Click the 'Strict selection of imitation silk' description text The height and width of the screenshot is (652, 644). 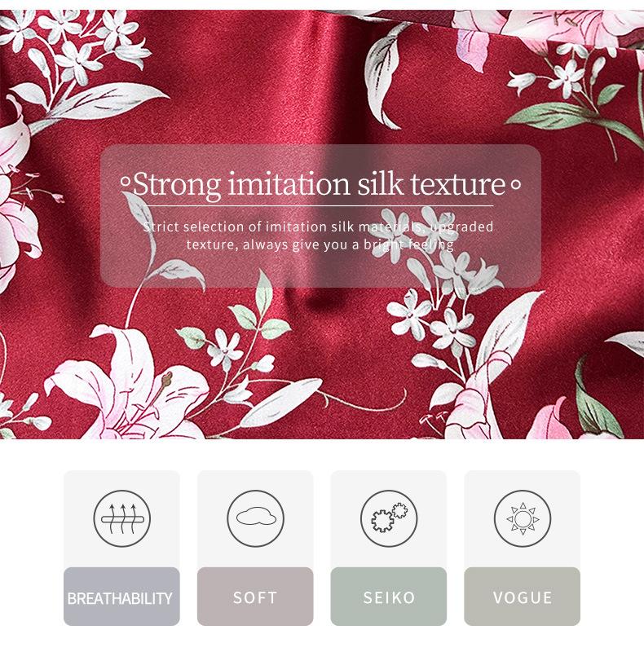[x=318, y=236]
